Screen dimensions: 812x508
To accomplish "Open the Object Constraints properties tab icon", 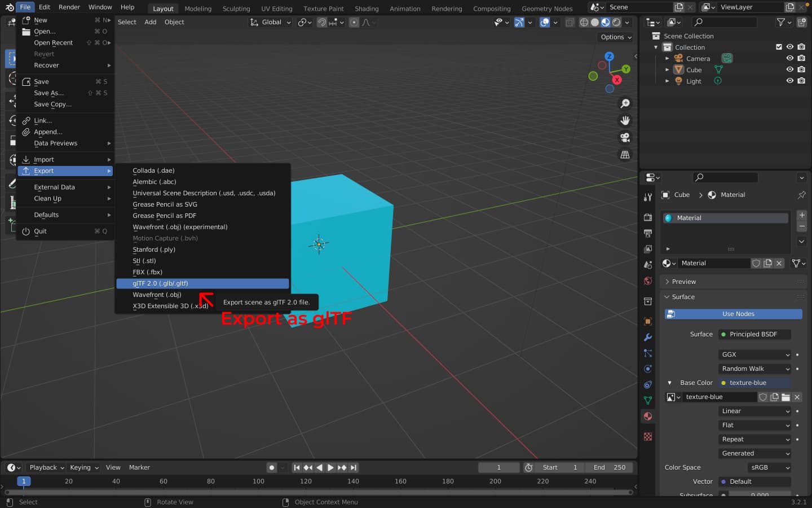I will point(648,384).
